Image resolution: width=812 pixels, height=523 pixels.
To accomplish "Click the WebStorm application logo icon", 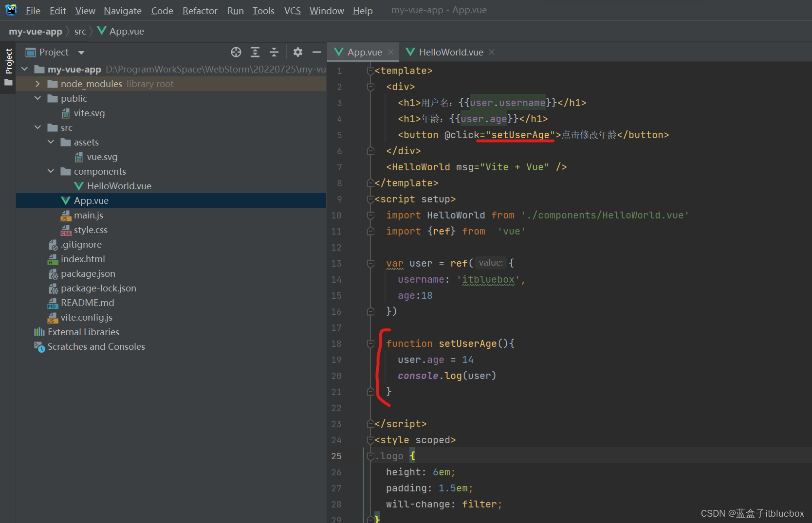I will [x=11, y=10].
